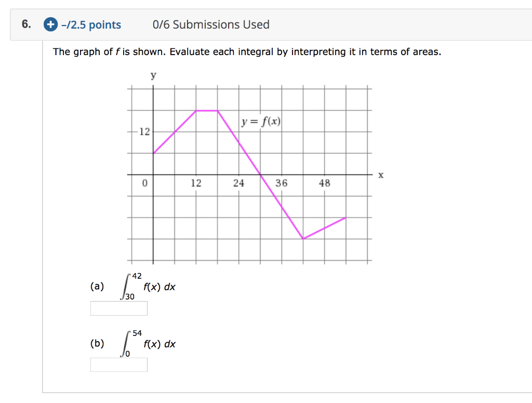This screenshot has width=532, height=403.
Task: Click the magenta graph curve peak
Action: [207, 110]
